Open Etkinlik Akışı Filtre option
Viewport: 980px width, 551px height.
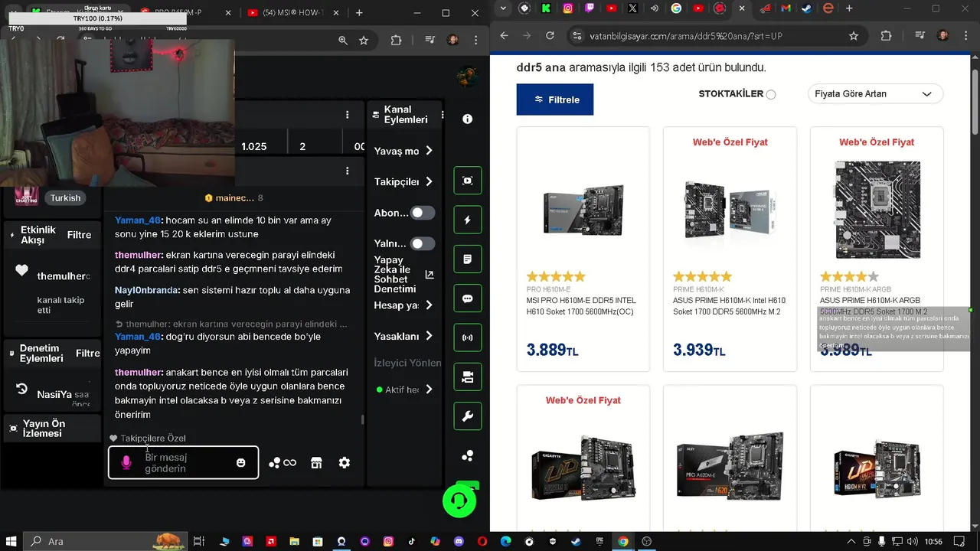click(x=79, y=235)
